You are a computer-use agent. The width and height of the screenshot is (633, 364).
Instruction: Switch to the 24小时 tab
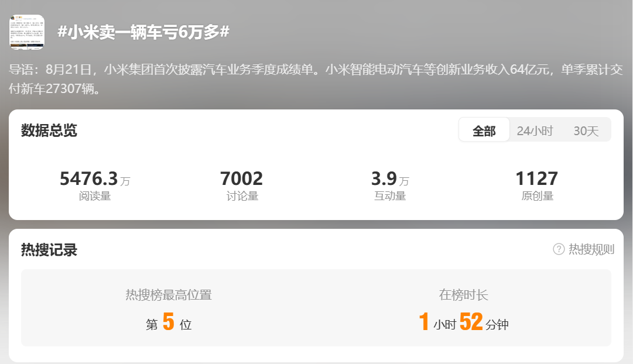[535, 131]
